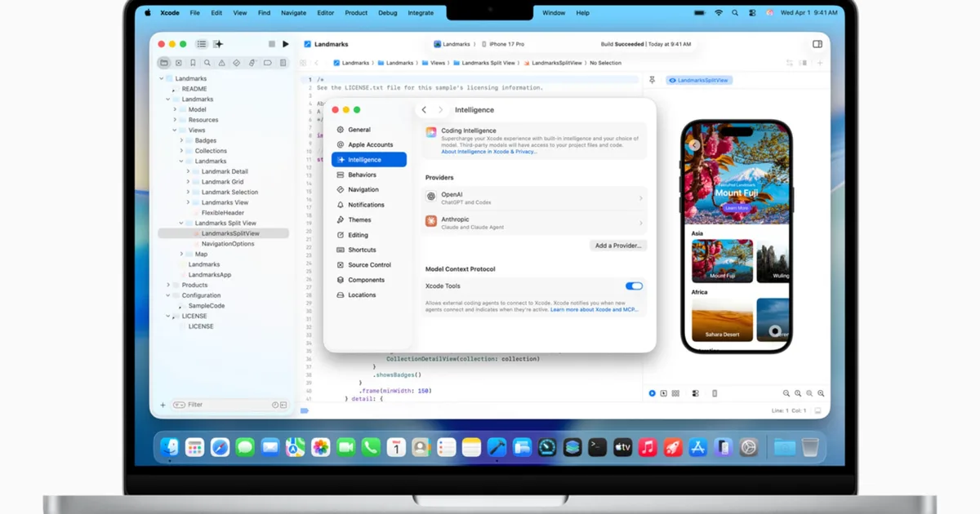Click the Add a Provider button
Screen dimensions: 980x514
(x=618, y=245)
